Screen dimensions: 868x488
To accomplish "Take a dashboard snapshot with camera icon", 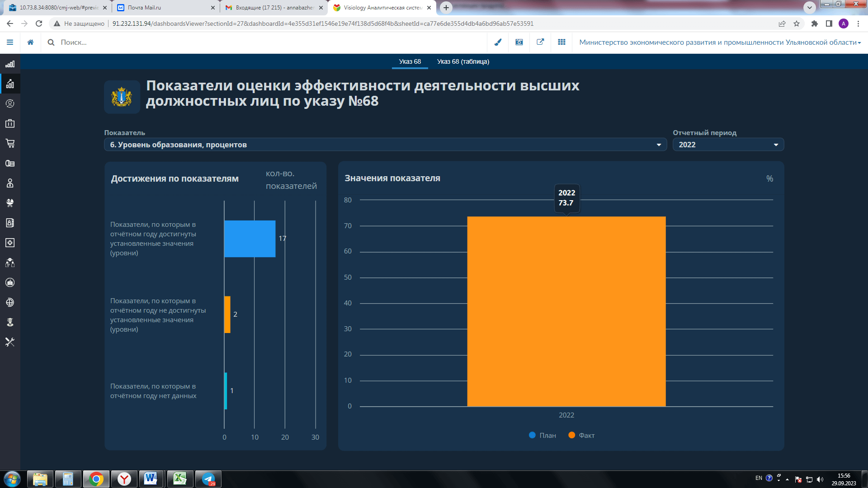I will [519, 42].
